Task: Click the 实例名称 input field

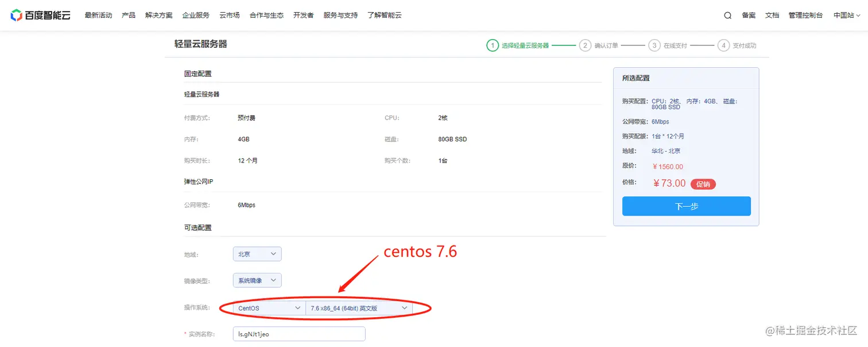Action: click(299, 334)
